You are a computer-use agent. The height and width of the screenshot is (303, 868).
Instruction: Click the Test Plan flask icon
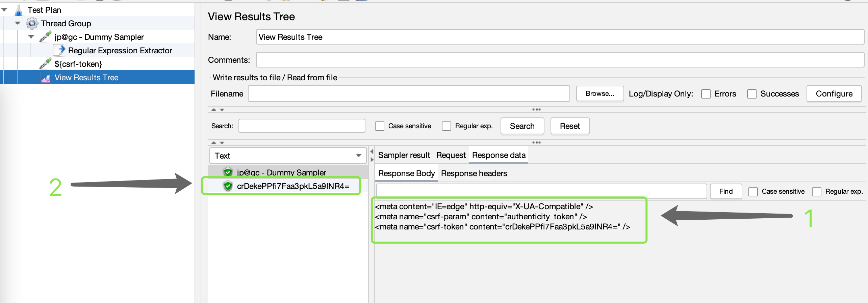19,10
